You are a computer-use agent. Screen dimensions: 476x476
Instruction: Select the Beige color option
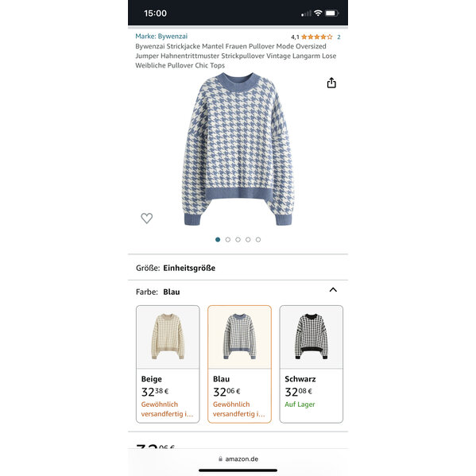point(168,364)
